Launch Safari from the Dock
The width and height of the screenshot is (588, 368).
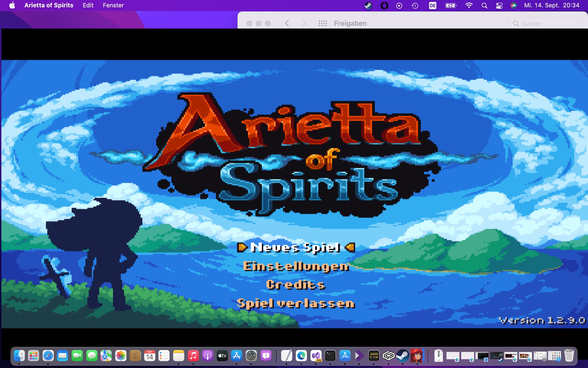click(48, 356)
